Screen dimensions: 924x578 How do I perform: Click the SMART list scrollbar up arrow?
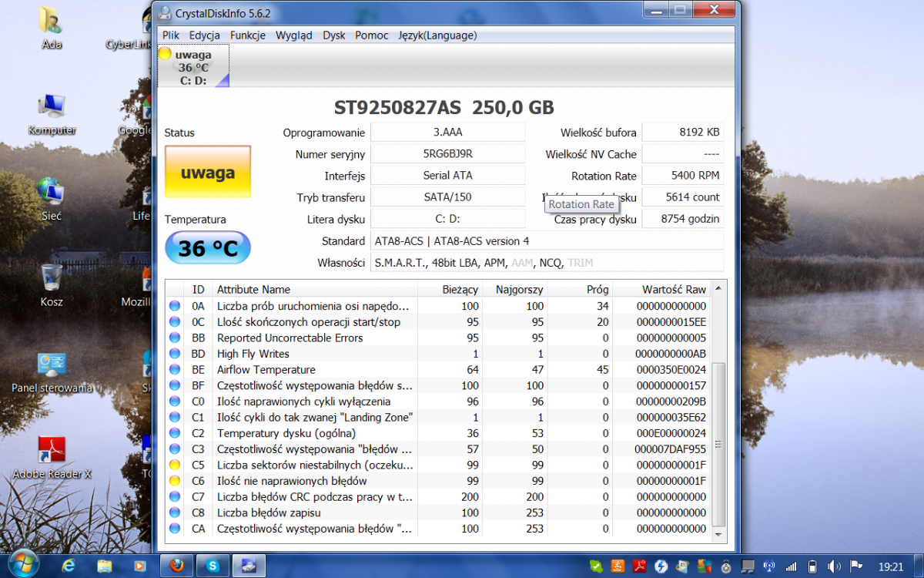719,290
